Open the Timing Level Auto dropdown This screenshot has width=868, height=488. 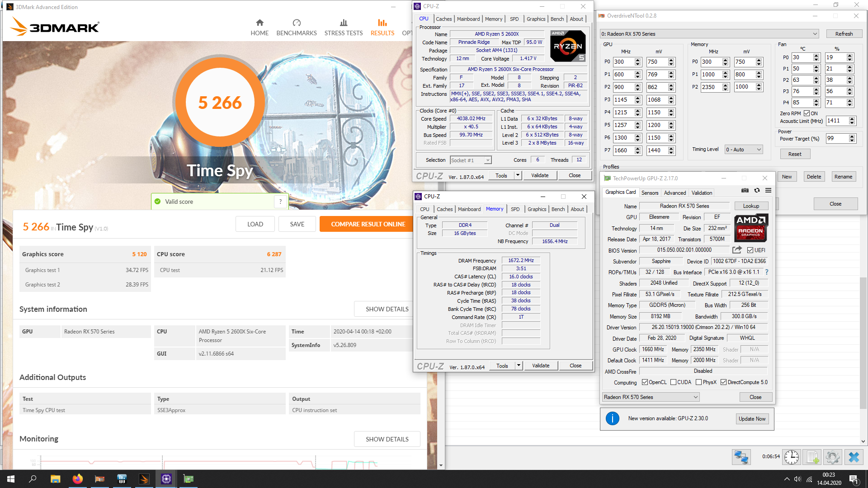coord(759,150)
